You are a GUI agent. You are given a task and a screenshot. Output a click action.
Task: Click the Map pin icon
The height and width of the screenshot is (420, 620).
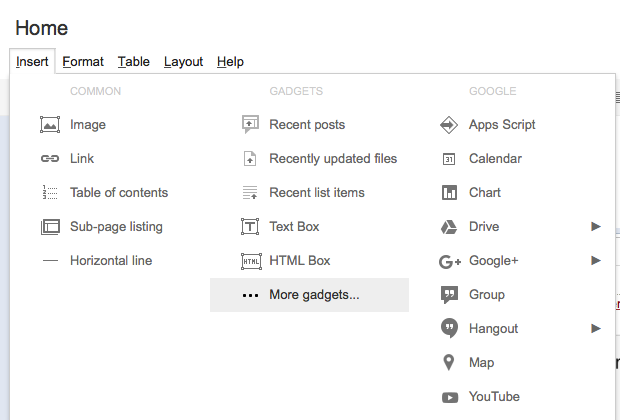pos(450,363)
